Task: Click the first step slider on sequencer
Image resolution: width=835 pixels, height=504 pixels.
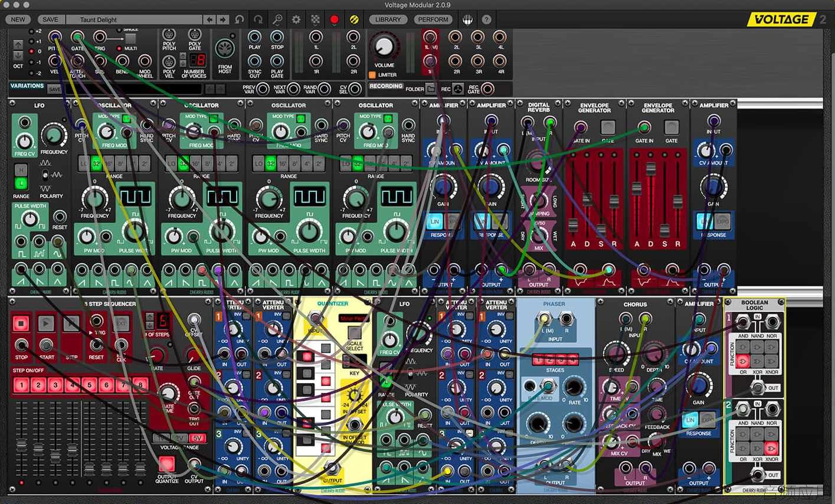Action: [x=21, y=444]
